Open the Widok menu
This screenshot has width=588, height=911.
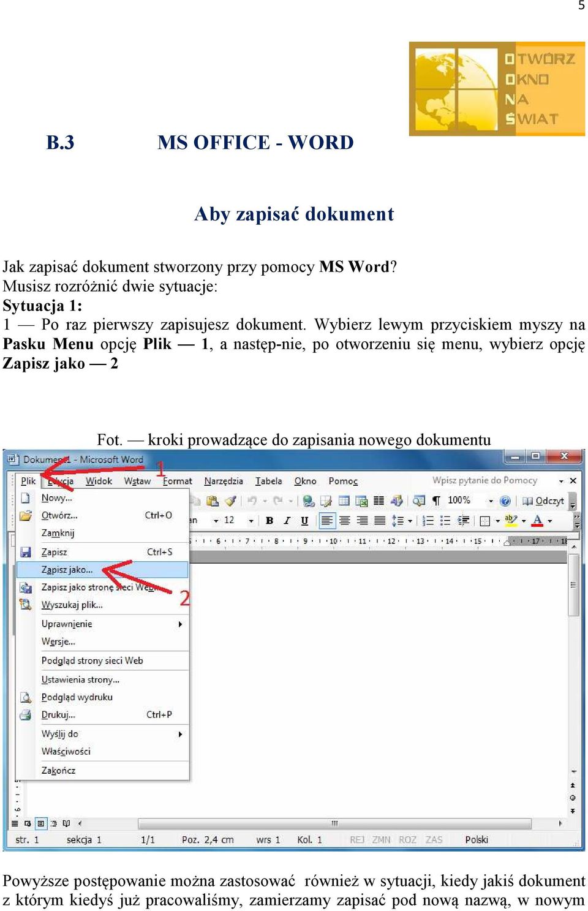99,481
